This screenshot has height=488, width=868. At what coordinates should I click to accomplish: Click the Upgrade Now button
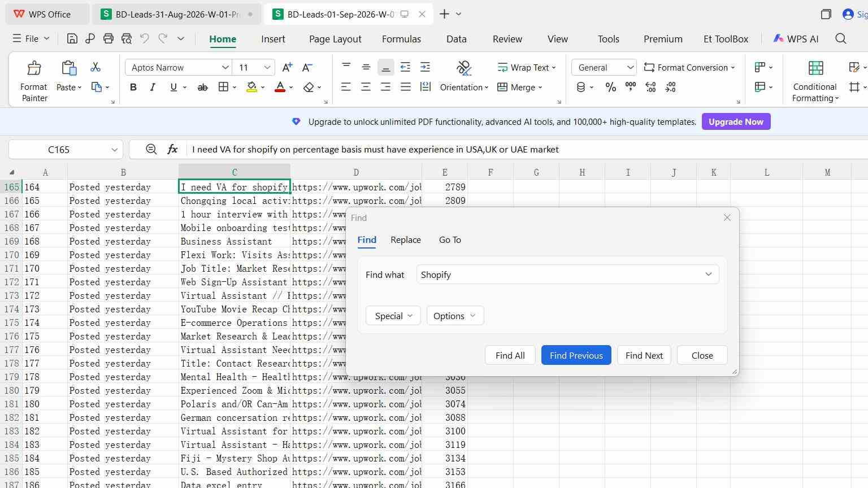click(x=736, y=121)
